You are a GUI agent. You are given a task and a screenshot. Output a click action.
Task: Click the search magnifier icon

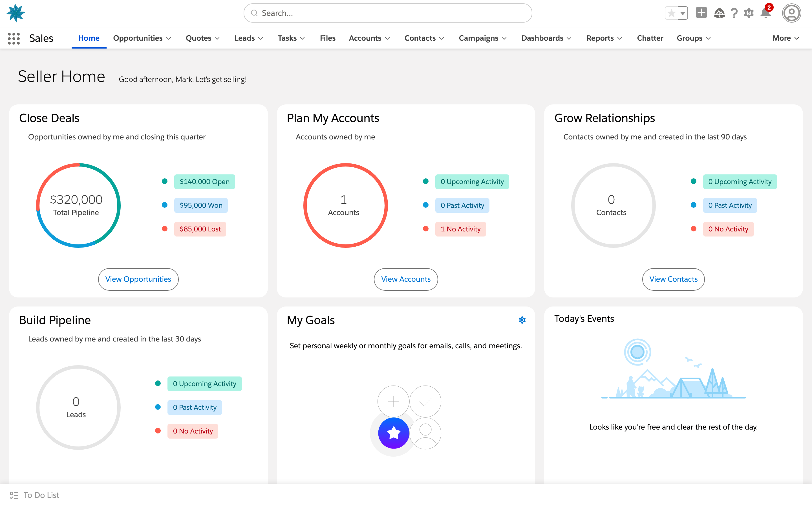tap(254, 13)
